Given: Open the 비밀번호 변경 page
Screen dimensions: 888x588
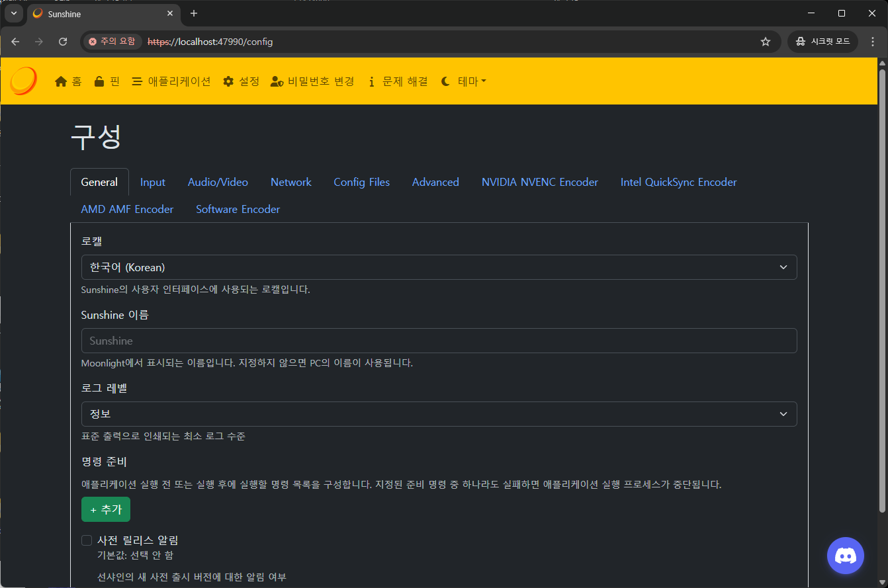Looking at the screenshot, I should point(312,81).
